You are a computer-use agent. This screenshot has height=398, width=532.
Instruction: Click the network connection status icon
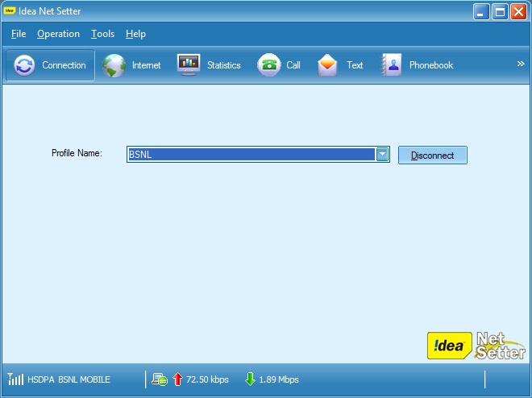point(160,379)
